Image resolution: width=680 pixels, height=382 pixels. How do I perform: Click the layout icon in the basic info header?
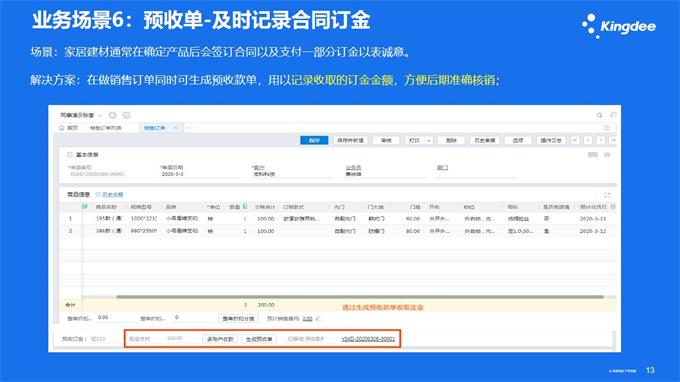(x=592, y=155)
